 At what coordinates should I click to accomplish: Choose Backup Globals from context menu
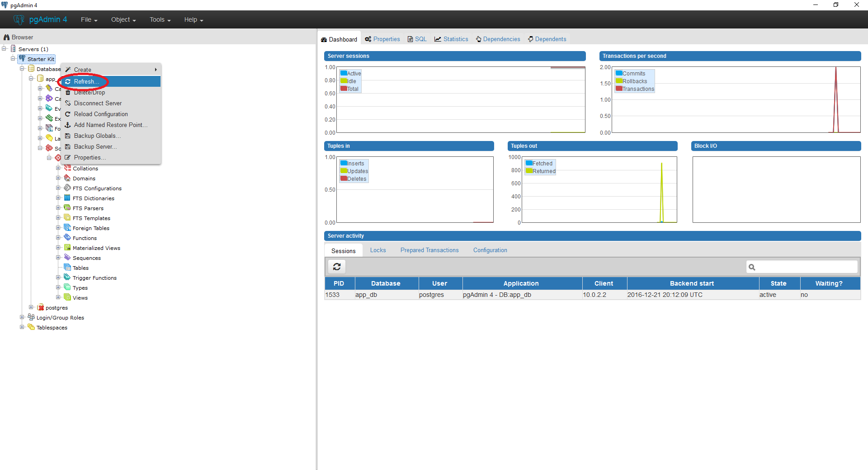(111, 136)
